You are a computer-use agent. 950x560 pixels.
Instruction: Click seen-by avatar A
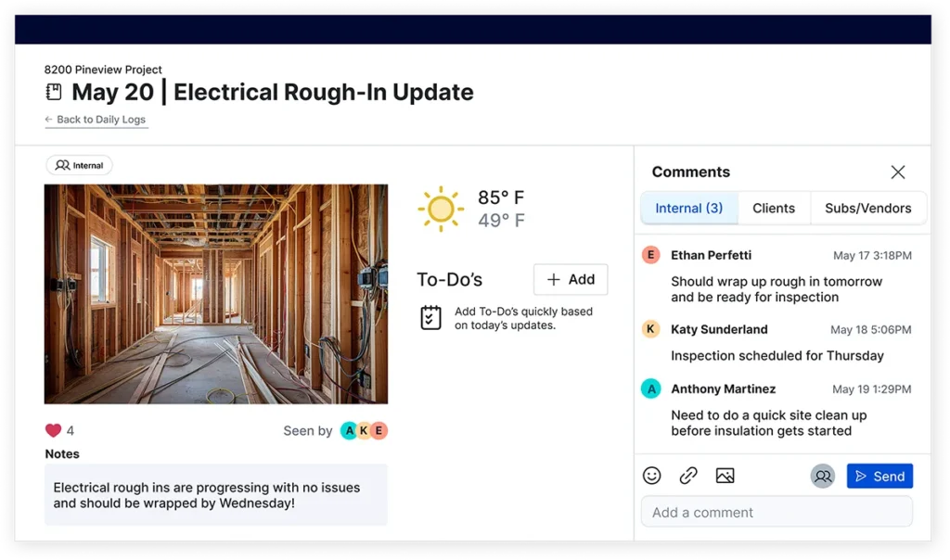coord(349,430)
